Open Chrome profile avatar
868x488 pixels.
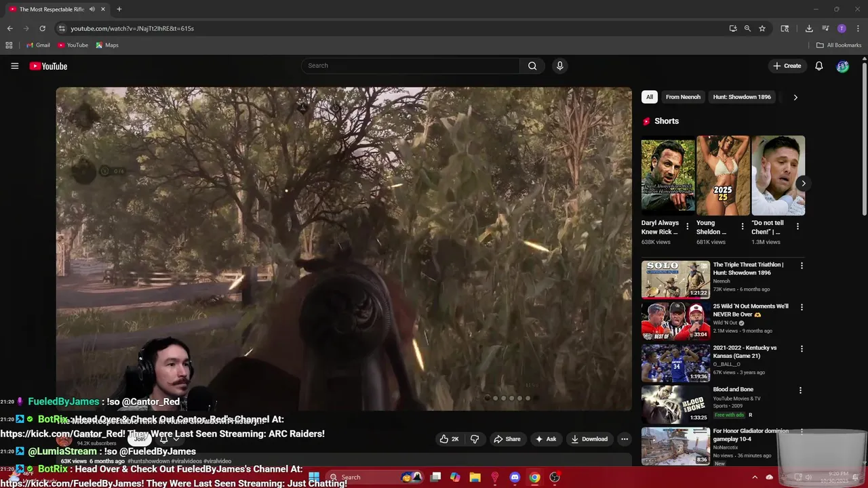[x=842, y=28]
